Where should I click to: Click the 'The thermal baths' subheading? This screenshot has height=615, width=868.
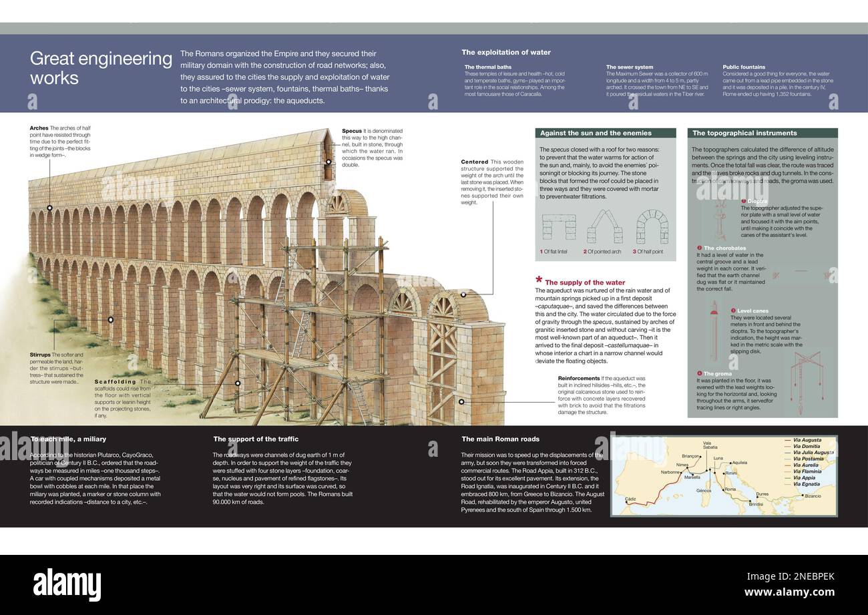point(488,67)
